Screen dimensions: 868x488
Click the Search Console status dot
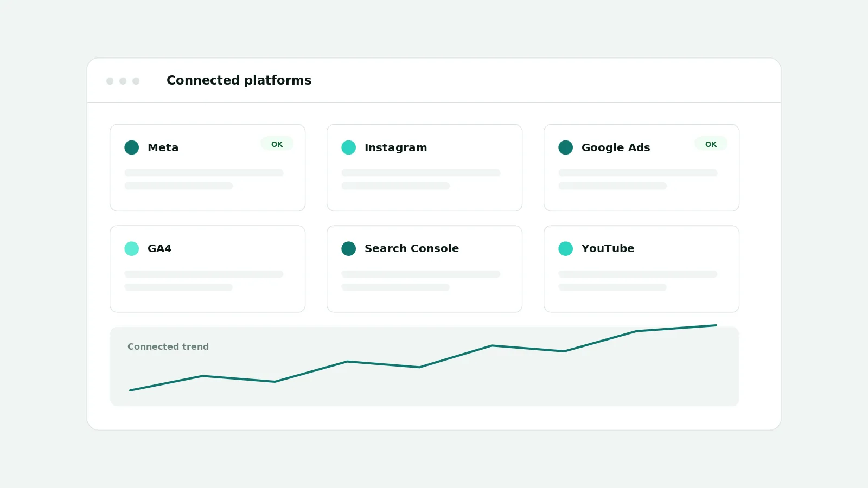(349, 248)
